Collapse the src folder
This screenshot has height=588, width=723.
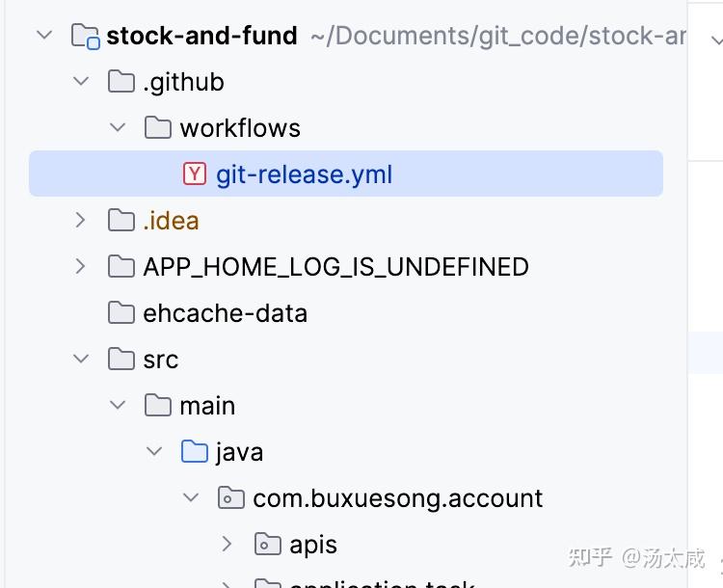(x=81, y=360)
